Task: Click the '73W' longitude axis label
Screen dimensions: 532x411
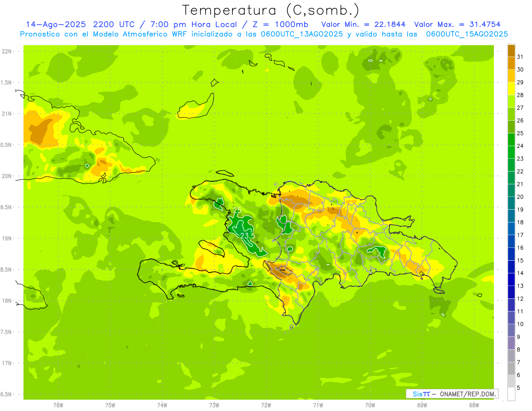Action: coord(214,405)
